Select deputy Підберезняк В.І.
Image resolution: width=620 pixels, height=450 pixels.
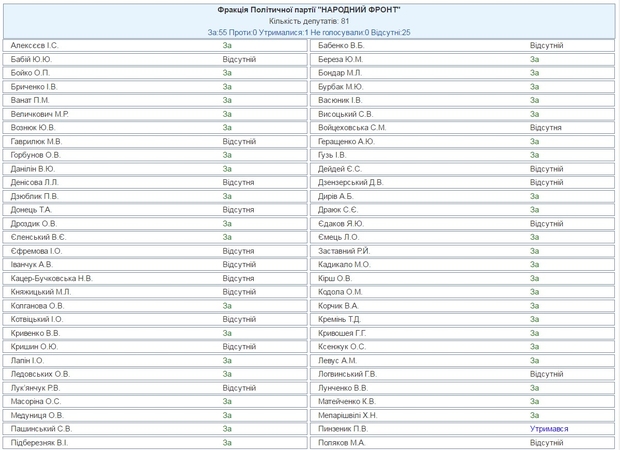[x=40, y=441]
